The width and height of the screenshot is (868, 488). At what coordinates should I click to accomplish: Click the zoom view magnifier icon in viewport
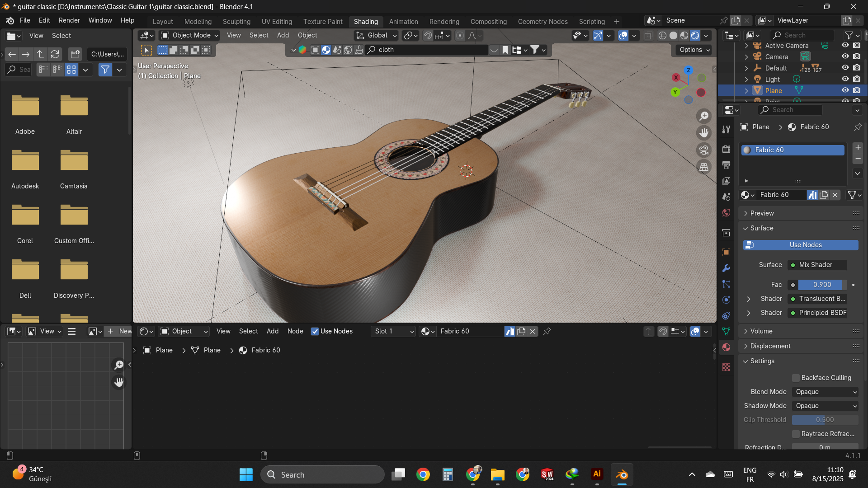coord(704,116)
